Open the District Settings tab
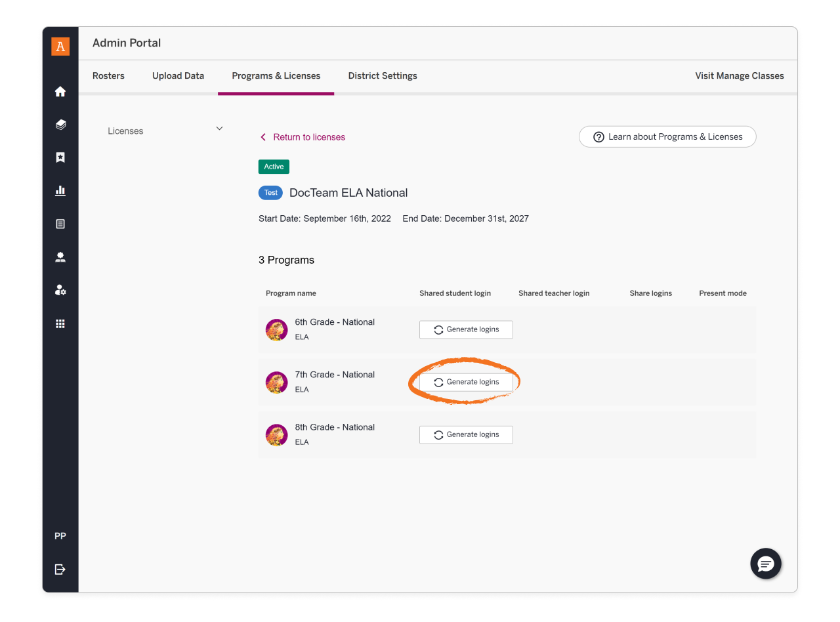Viewport: 840px width, 622px height. 383,75
